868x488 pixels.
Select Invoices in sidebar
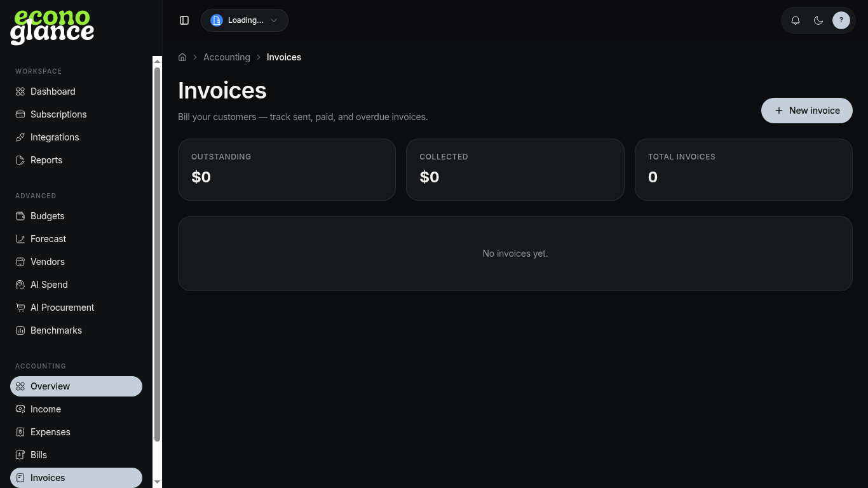pyautogui.click(x=76, y=478)
